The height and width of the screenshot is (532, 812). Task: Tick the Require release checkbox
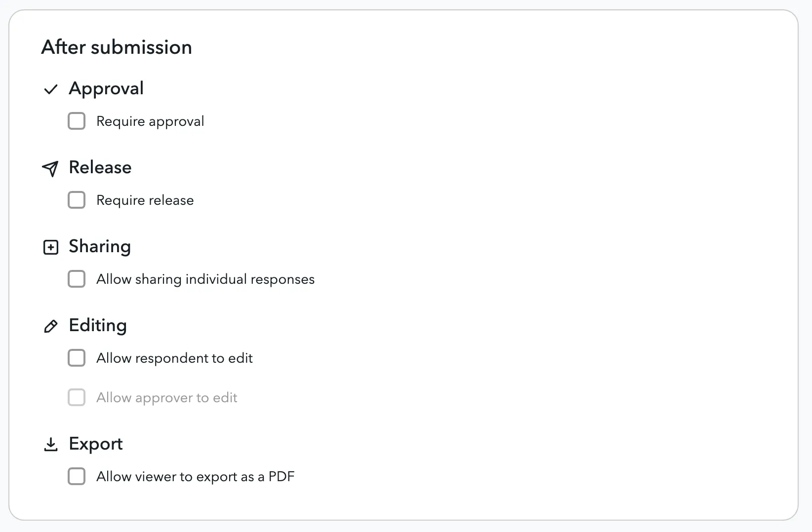pos(77,200)
